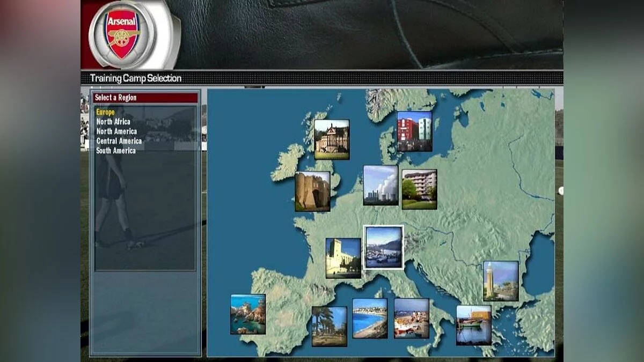Choose the tall minaret tower camp thumbnail

pos(501,281)
